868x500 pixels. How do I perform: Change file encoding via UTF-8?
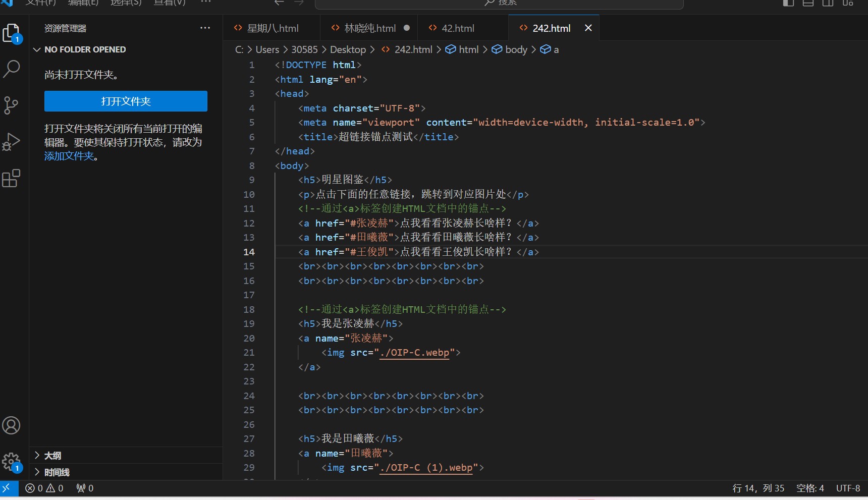point(848,488)
